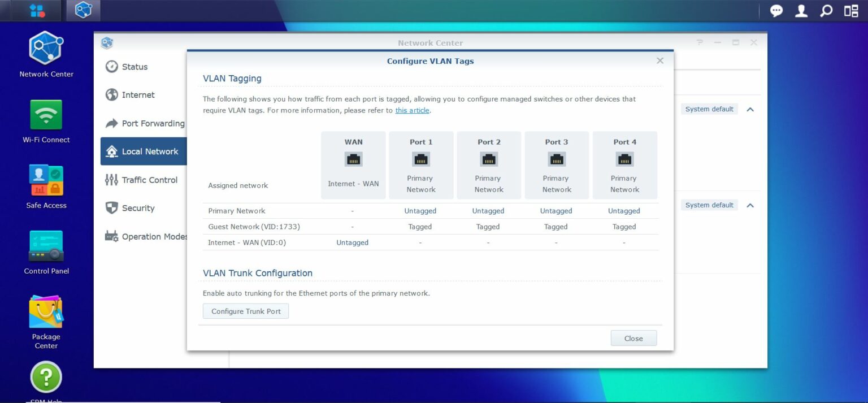The height and width of the screenshot is (403, 868).
Task: Click 'Assigned network' label
Action: tap(238, 185)
